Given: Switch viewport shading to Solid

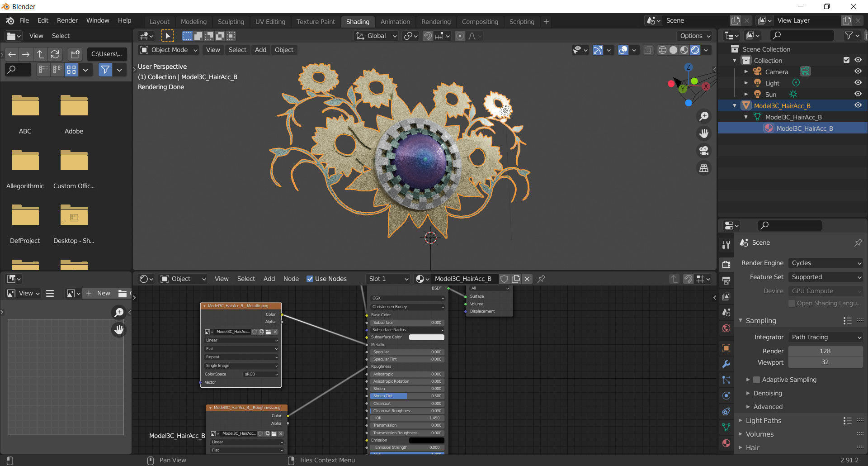Looking at the screenshot, I should [673, 50].
